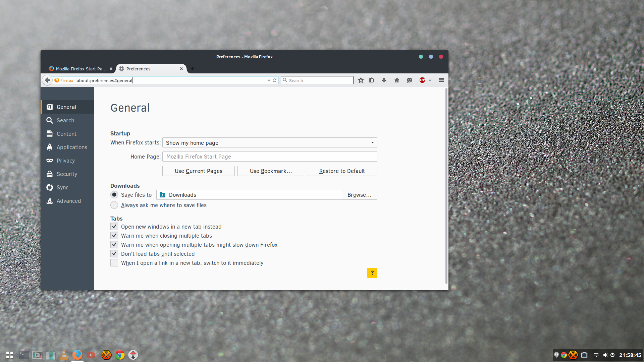
Task: Click the orange hexagon X taskbar launcher
Action: point(106,355)
